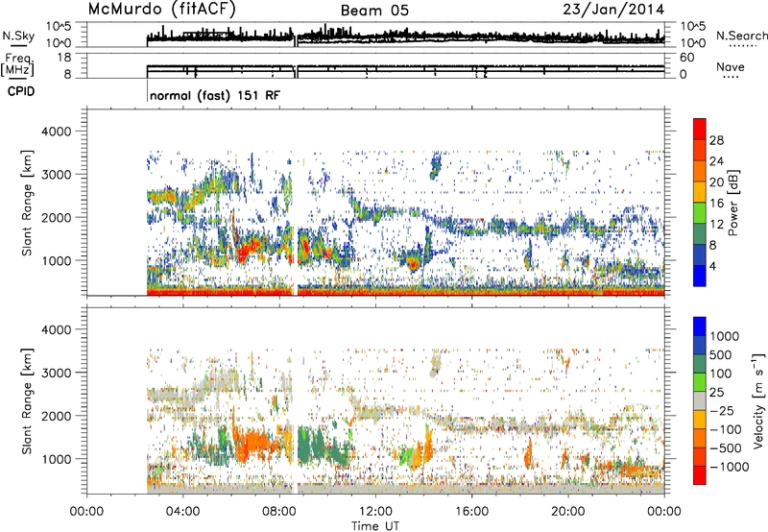Click the "4000" tick of the power panel

click(x=57, y=132)
